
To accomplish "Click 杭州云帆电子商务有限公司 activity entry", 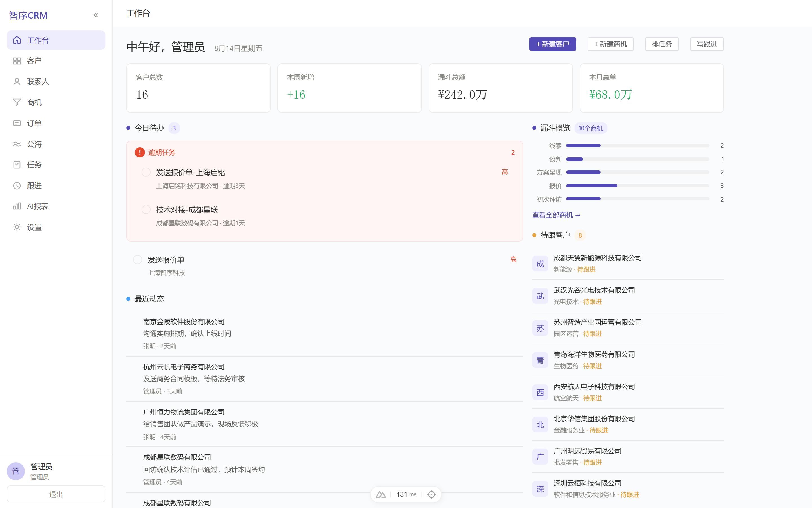I will [x=325, y=379].
